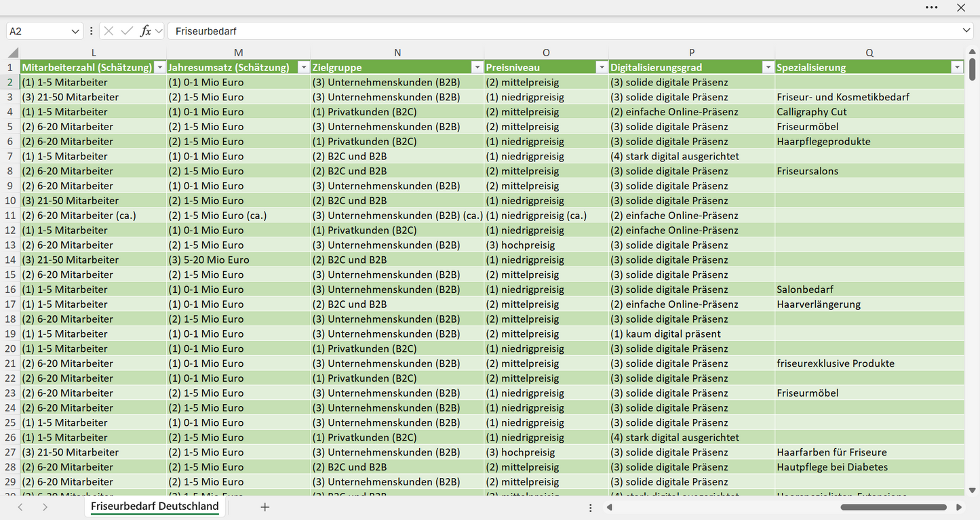Open filter dropdown for Zielgruppe
The image size is (980, 520).
477,67
